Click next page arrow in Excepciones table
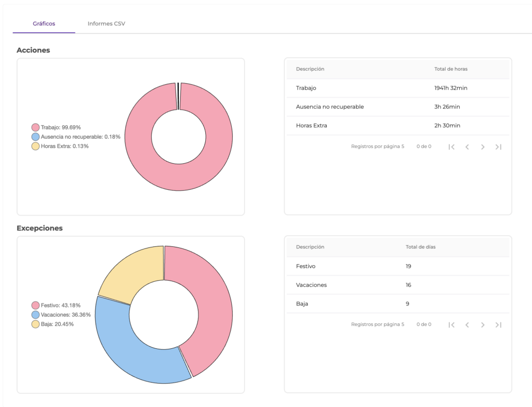This screenshot has width=532, height=407. pos(483,325)
